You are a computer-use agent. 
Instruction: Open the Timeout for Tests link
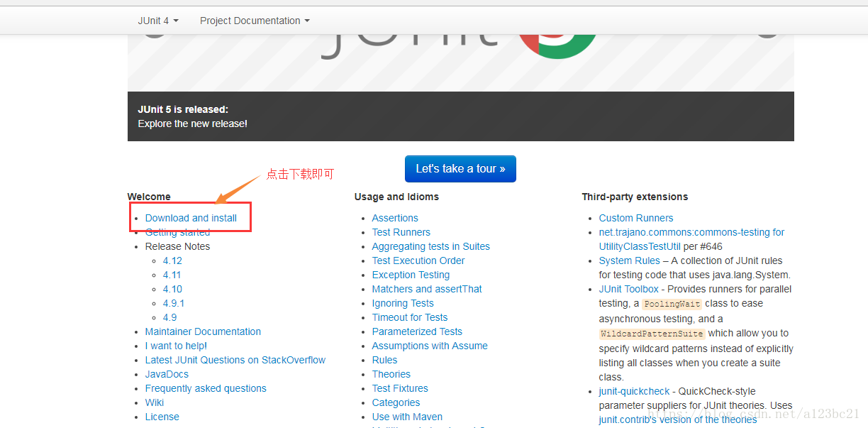coord(410,317)
